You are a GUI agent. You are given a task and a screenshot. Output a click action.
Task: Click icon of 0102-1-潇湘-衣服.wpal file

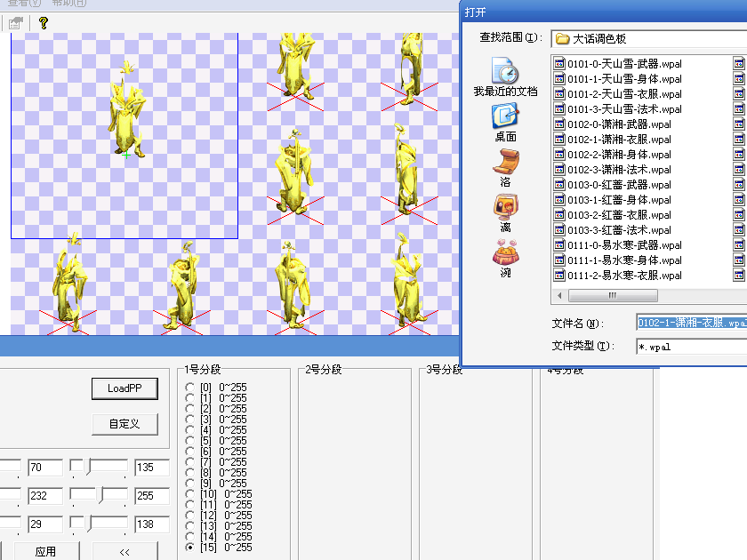click(559, 139)
